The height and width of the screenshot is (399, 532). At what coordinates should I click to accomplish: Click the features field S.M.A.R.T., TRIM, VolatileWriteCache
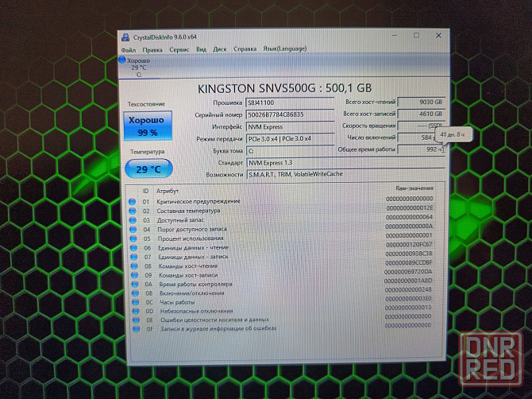pyautogui.click(x=345, y=174)
